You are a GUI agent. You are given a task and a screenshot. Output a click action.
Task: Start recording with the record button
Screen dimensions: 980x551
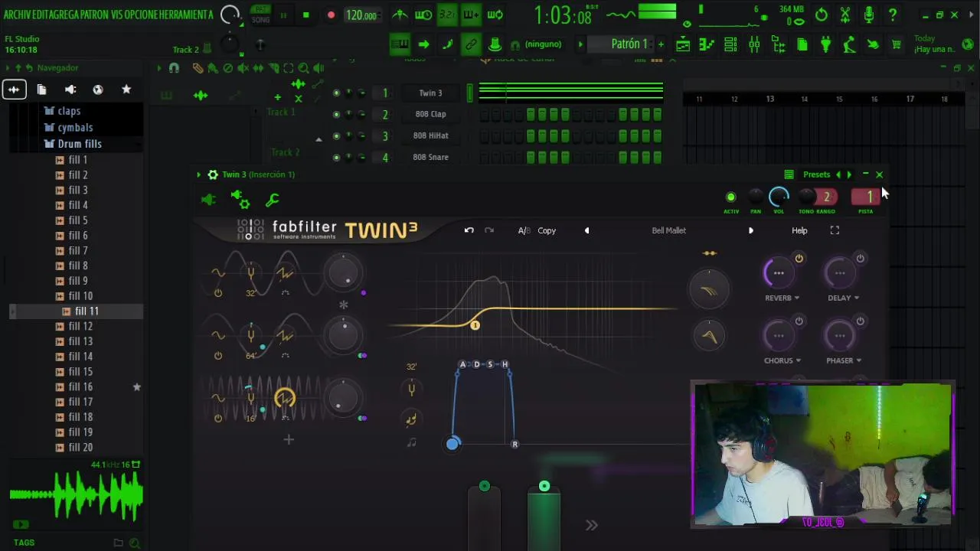pyautogui.click(x=331, y=15)
